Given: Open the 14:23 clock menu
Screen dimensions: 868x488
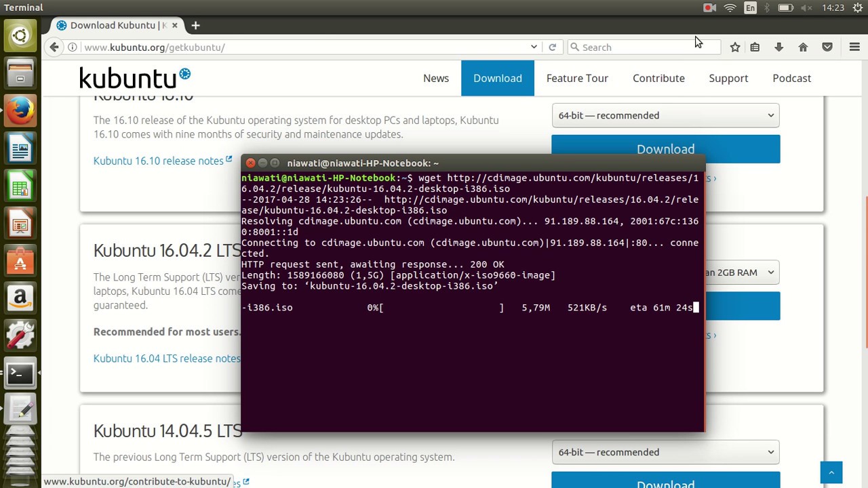Looking at the screenshot, I should pyautogui.click(x=832, y=7).
